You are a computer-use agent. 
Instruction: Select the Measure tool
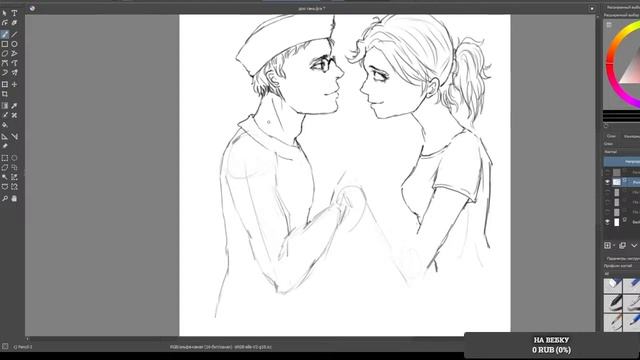14,137
